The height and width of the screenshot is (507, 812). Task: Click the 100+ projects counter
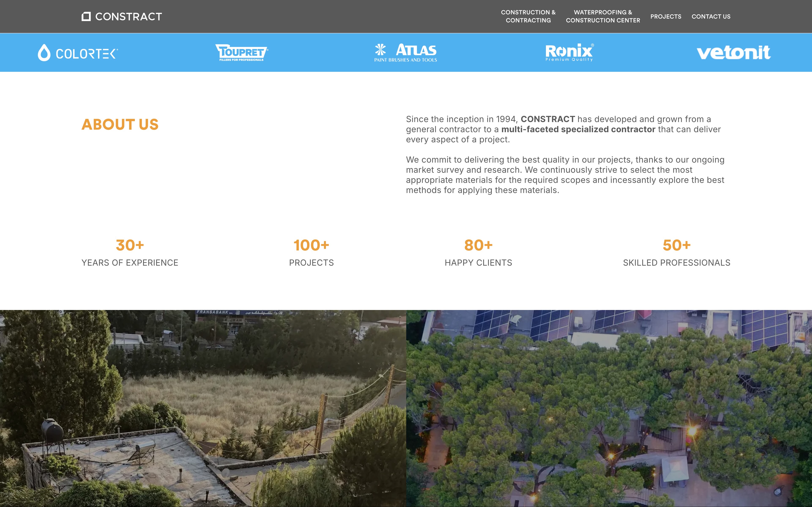coord(311,245)
